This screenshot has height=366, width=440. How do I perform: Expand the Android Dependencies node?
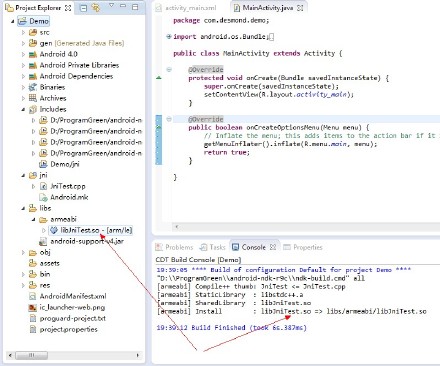click(x=23, y=76)
